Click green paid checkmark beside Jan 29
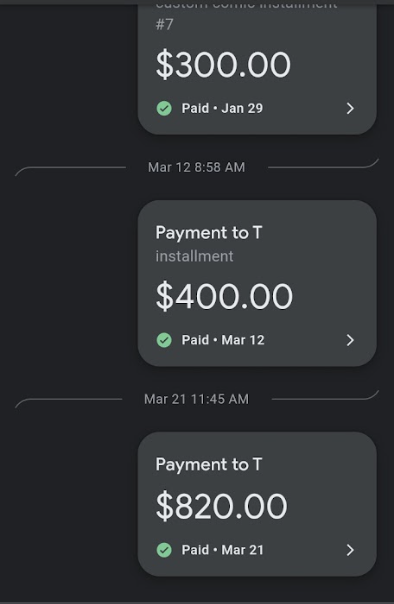 [164, 108]
